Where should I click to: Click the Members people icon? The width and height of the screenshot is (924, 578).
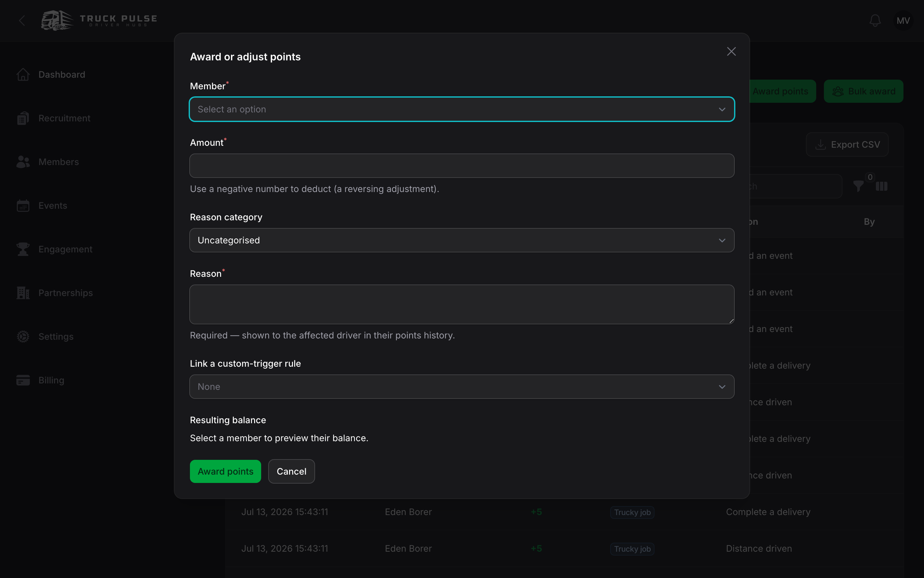click(x=23, y=162)
